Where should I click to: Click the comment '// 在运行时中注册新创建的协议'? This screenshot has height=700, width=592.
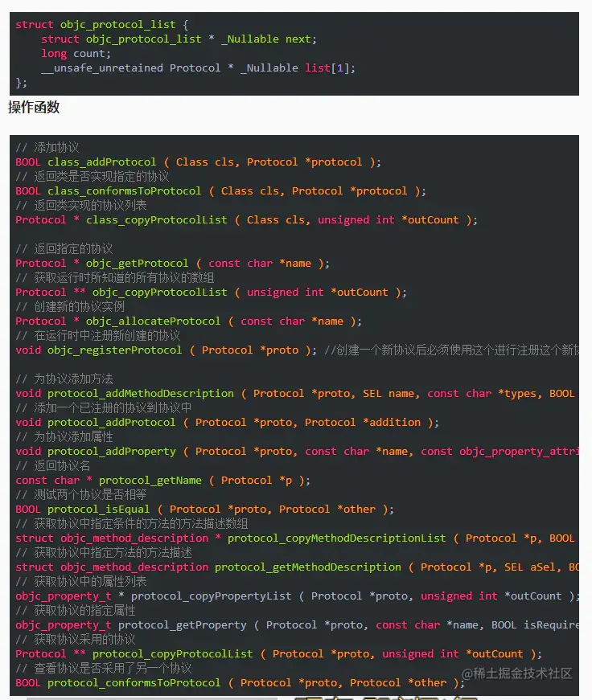[x=98, y=336]
